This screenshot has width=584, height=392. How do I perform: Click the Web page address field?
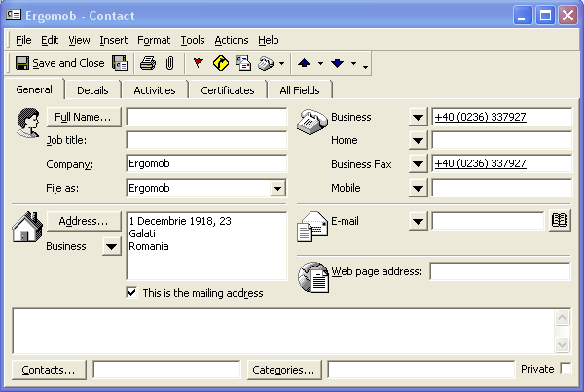coord(500,271)
